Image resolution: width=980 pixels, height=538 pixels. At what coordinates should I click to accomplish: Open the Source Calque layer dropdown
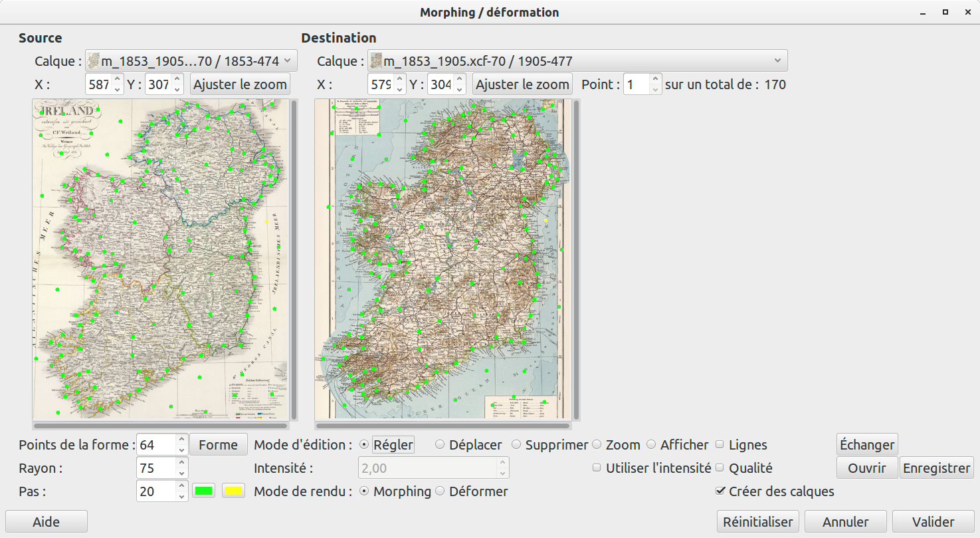[x=191, y=61]
